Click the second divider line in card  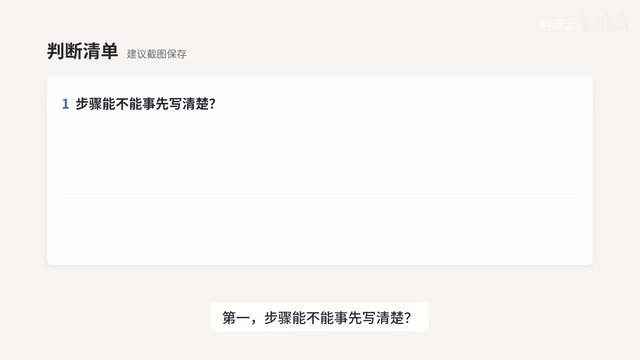pos(320,198)
